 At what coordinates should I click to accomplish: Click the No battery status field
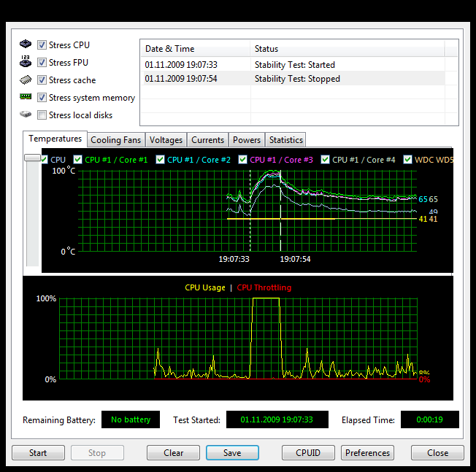[131, 419]
